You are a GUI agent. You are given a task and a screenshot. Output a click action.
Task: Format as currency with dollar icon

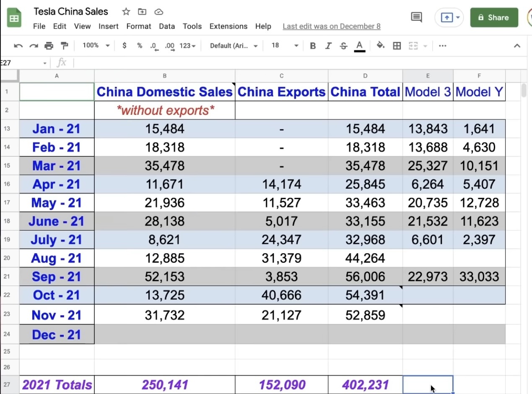(125, 46)
